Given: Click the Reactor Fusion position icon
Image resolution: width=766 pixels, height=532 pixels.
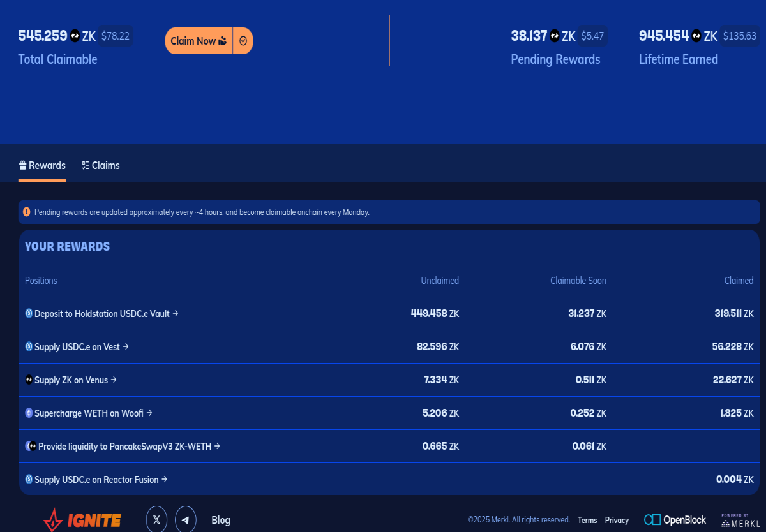Looking at the screenshot, I should [28, 479].
